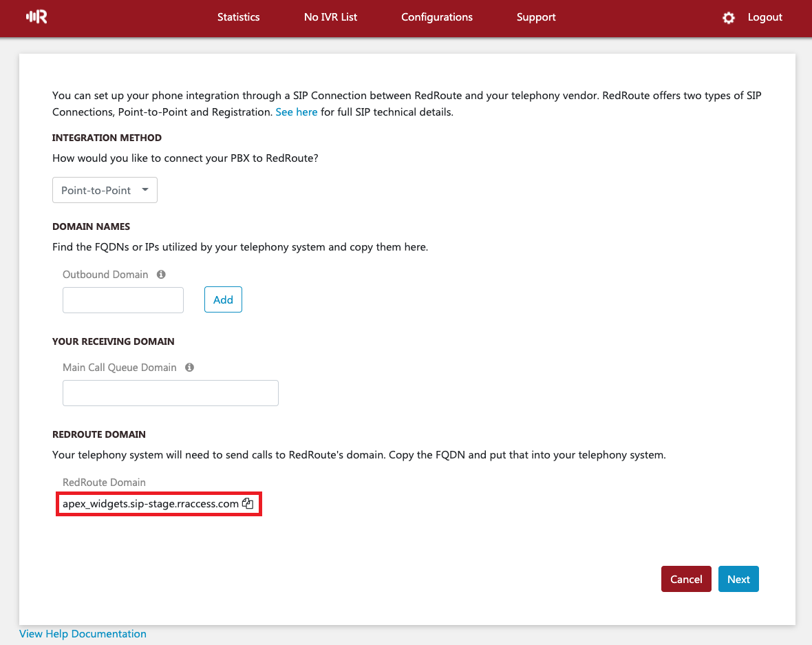Open the Statistics menu

[x=238, y=17]
